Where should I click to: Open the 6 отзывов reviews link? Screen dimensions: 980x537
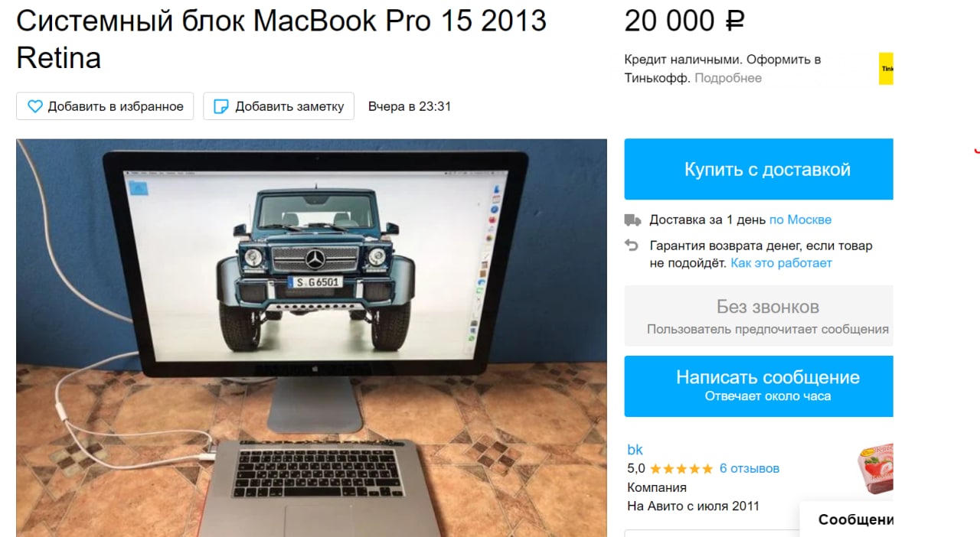click(750, 469)
